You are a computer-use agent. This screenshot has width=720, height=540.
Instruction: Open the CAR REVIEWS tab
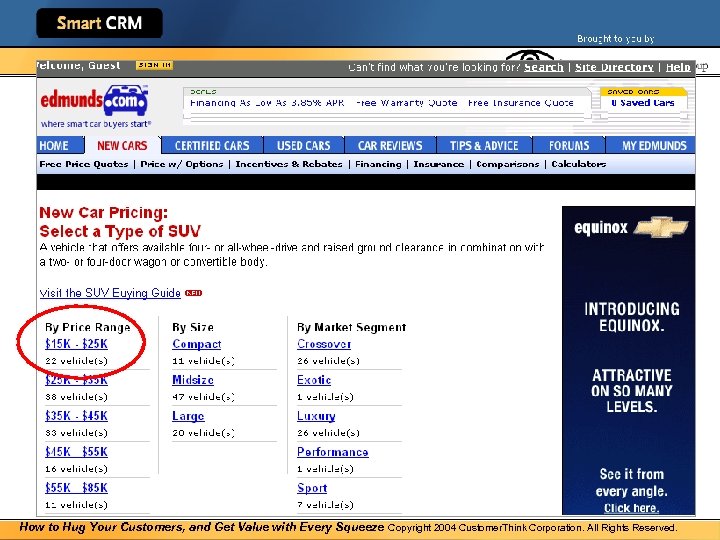click(390, 146)
